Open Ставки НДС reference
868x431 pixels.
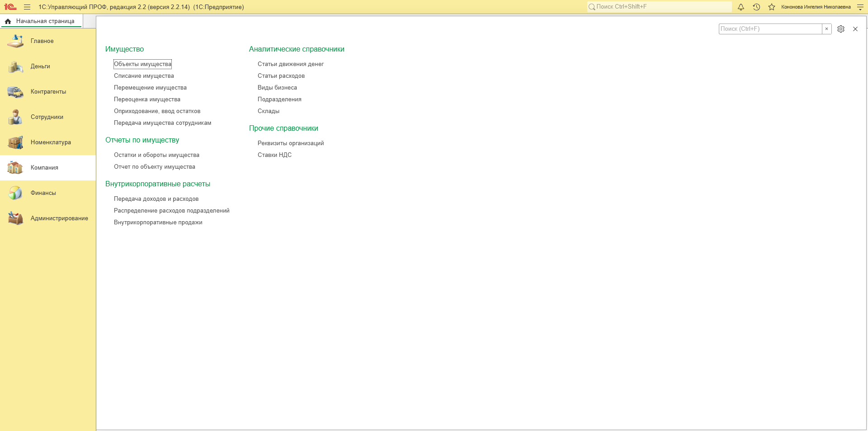pyautogui.click(x=274, y=155)
